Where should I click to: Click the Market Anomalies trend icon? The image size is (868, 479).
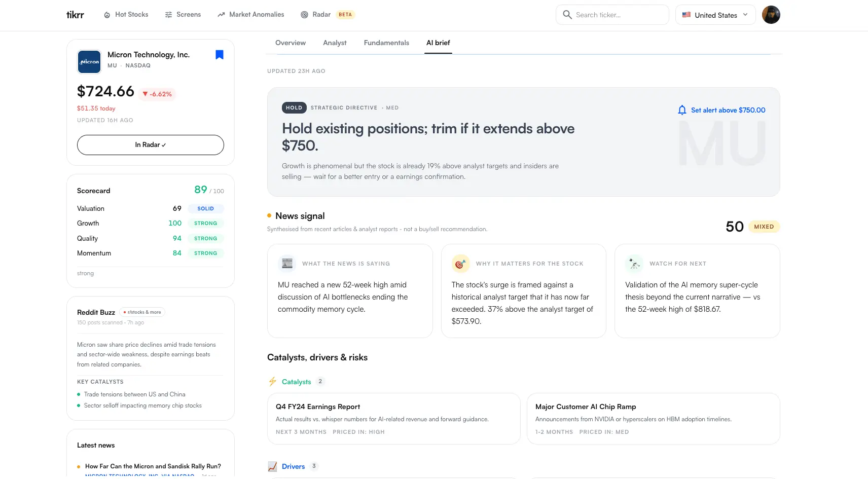tap(221, 15)
